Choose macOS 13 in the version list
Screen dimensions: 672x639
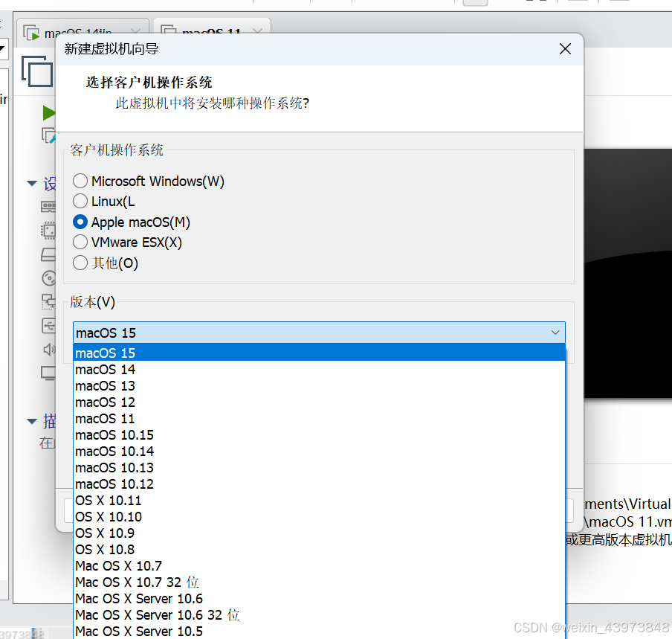320,385
